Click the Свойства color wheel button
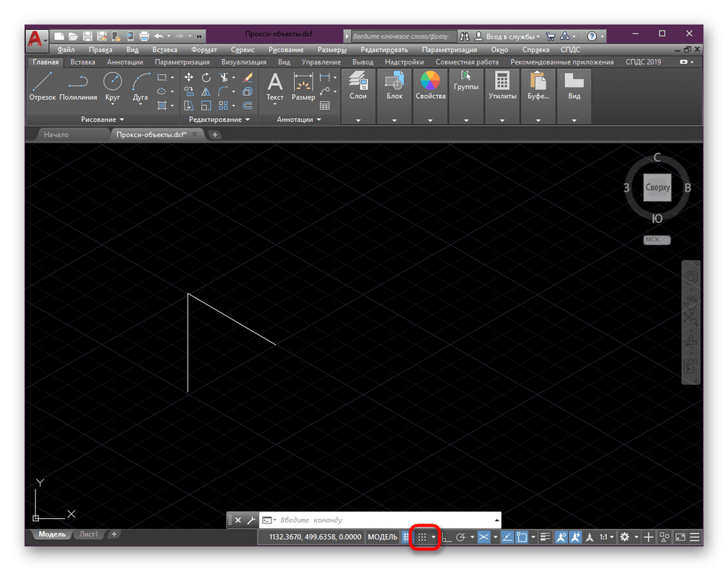 (430, 87)
